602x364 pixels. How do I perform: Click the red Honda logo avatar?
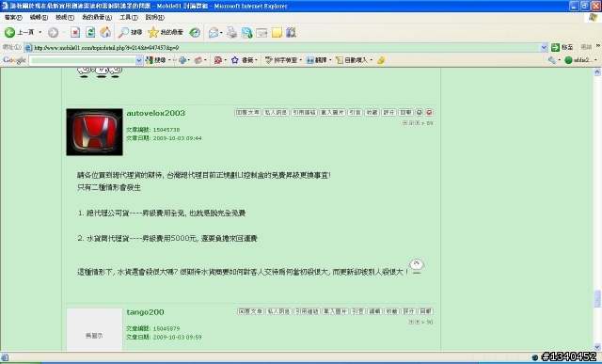(94, 132)
